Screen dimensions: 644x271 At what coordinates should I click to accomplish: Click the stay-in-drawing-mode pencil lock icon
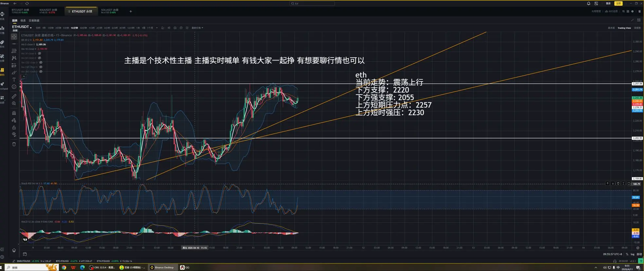click(x=14, y=120)
